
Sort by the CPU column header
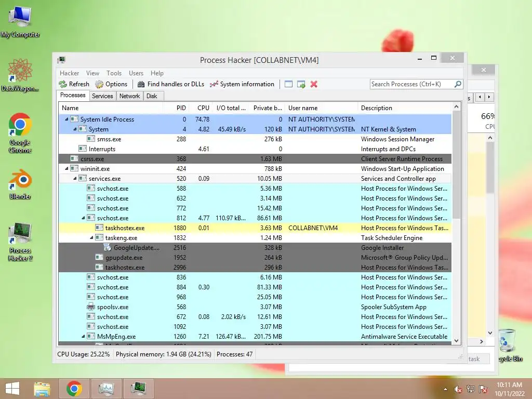click(x=200, y=108)
